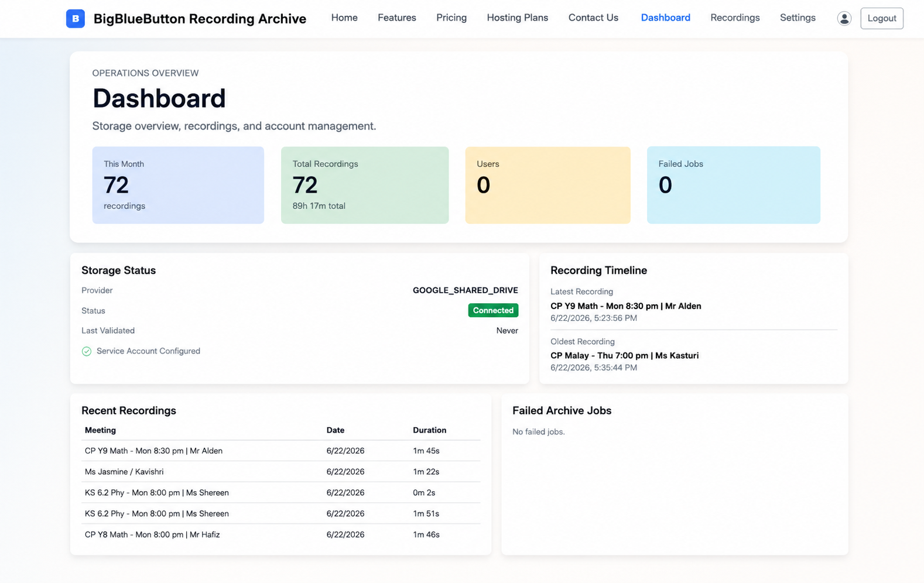The image size is (924, 583).
Task: Click duration '1m 46s' cell
Action: (x=426, y=534)
